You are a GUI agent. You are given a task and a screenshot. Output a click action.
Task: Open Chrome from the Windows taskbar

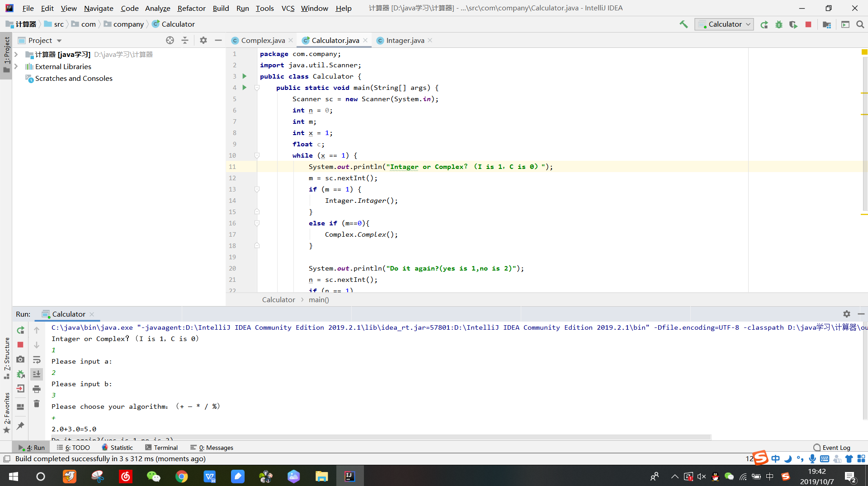click(182, 477)
